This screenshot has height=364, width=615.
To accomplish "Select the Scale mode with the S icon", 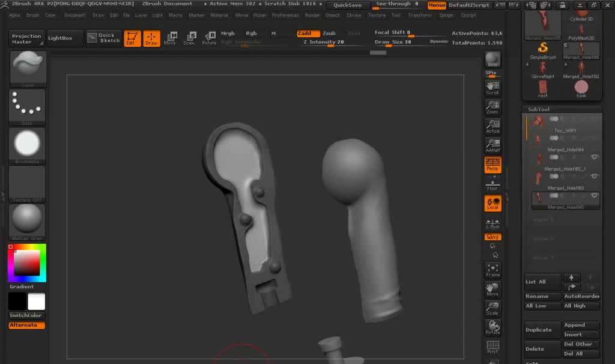I will point(189,38).
